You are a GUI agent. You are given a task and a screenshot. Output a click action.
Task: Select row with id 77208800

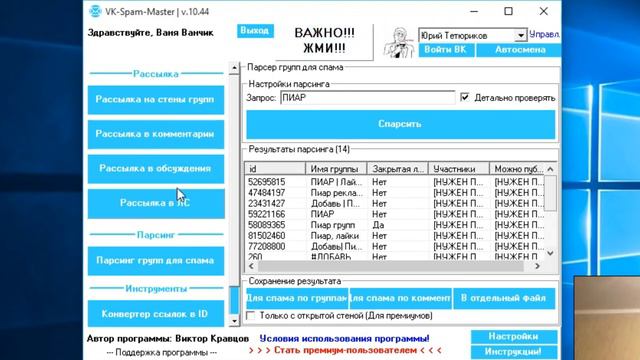394,247
